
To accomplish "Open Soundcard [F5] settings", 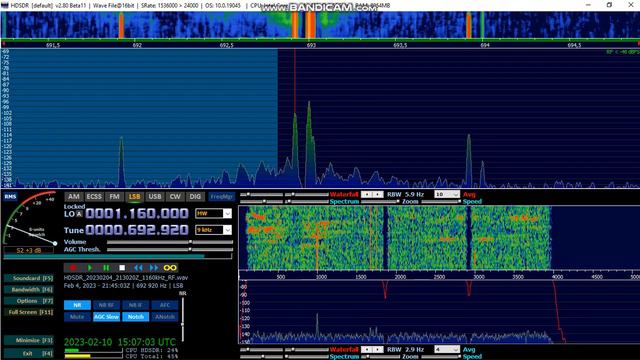I will (29, 278).
